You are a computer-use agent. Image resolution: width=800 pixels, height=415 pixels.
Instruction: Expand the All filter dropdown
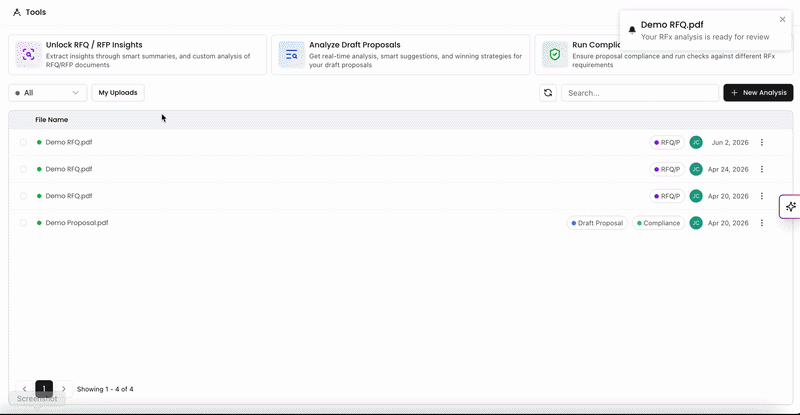tap(47, 93)
